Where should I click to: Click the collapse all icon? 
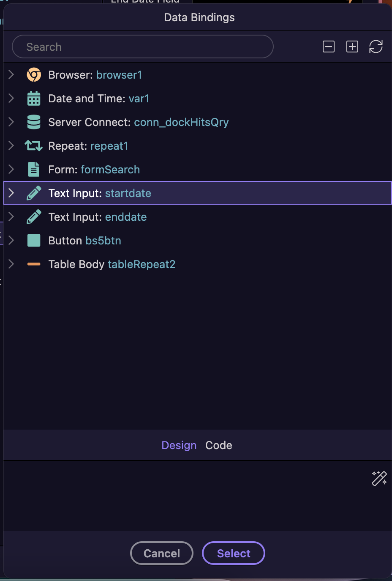(x=329, y=47)
